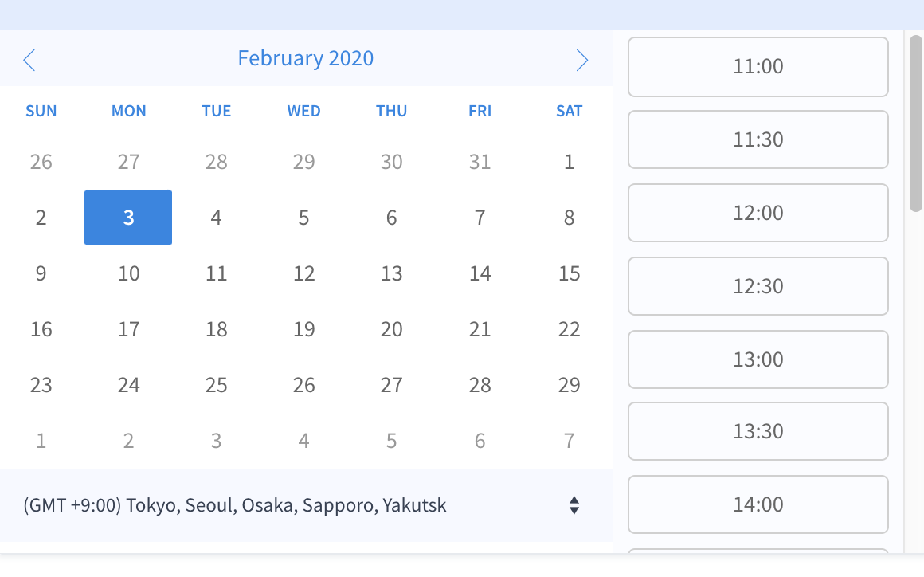Click February 10 date cell

[x=128, y=273]
